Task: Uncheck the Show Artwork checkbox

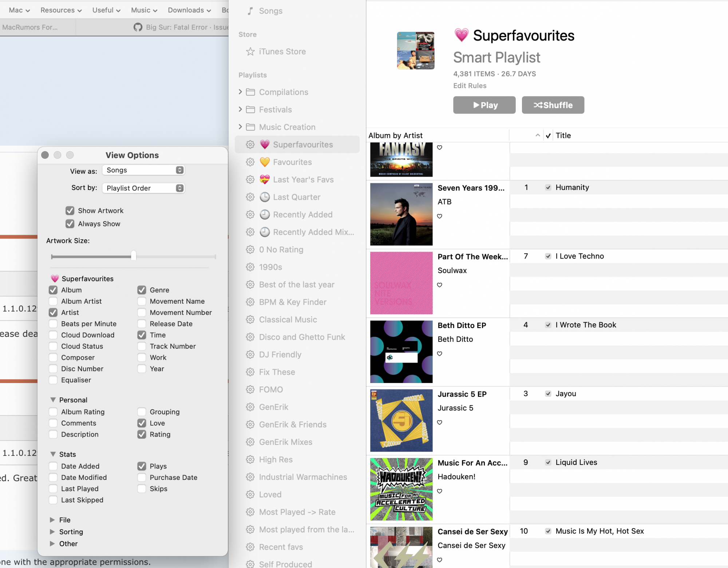Action: click(70, 211)
